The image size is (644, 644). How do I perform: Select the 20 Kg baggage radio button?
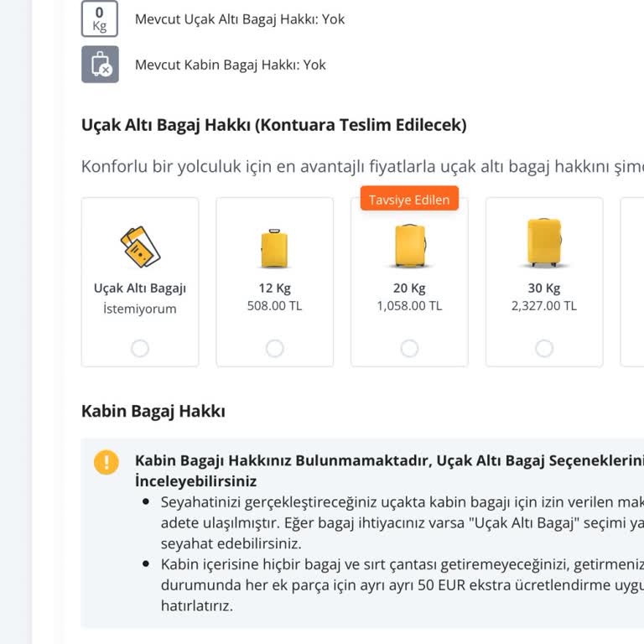409,348
